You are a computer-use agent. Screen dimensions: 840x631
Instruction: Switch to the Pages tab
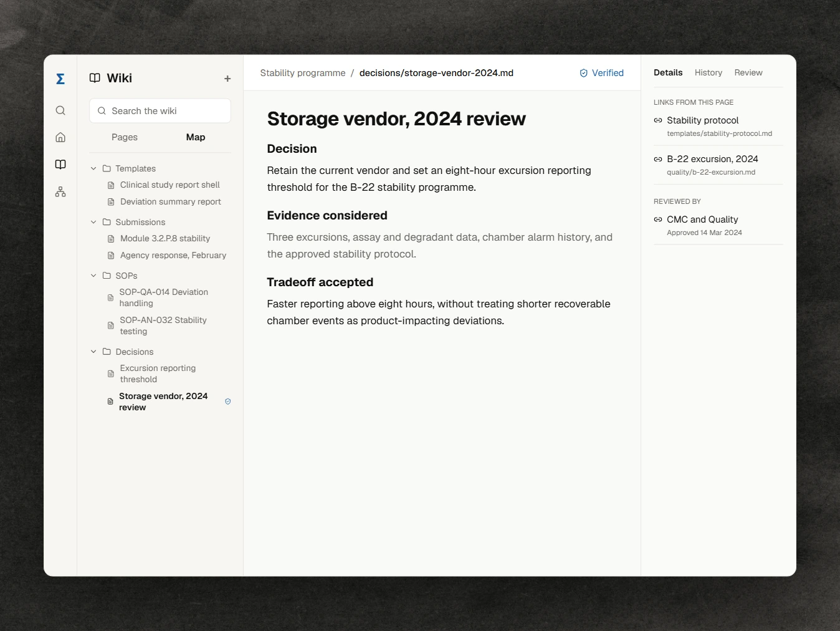pyautogui.click(x=125, y=137)
